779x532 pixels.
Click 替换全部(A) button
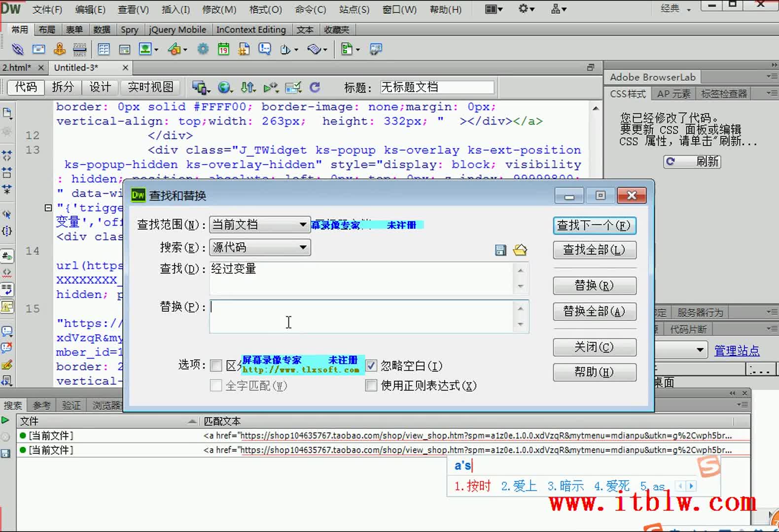pyautogui.click(x=595, y=311)
